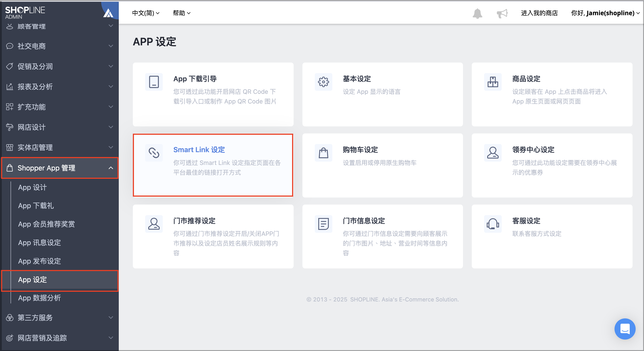Click the 基本设定 gear icon

coord(324,82)
